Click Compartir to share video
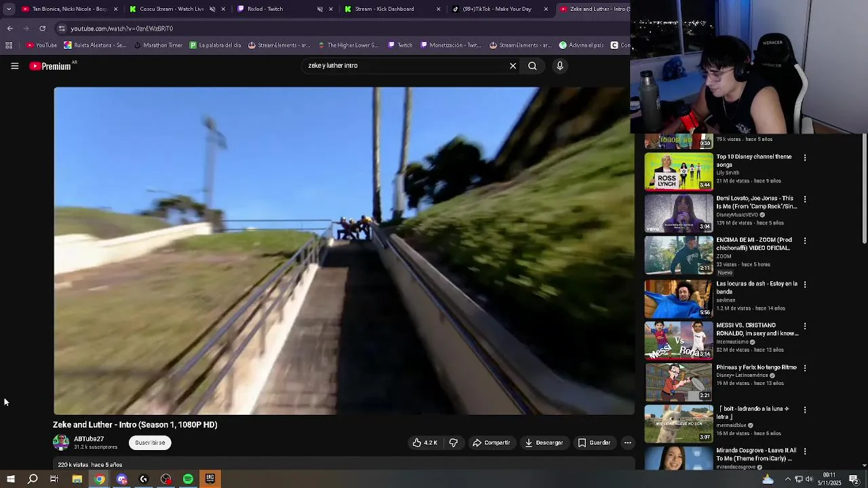Viewport: 868px width, 488px height. click(x=491, y=443)
